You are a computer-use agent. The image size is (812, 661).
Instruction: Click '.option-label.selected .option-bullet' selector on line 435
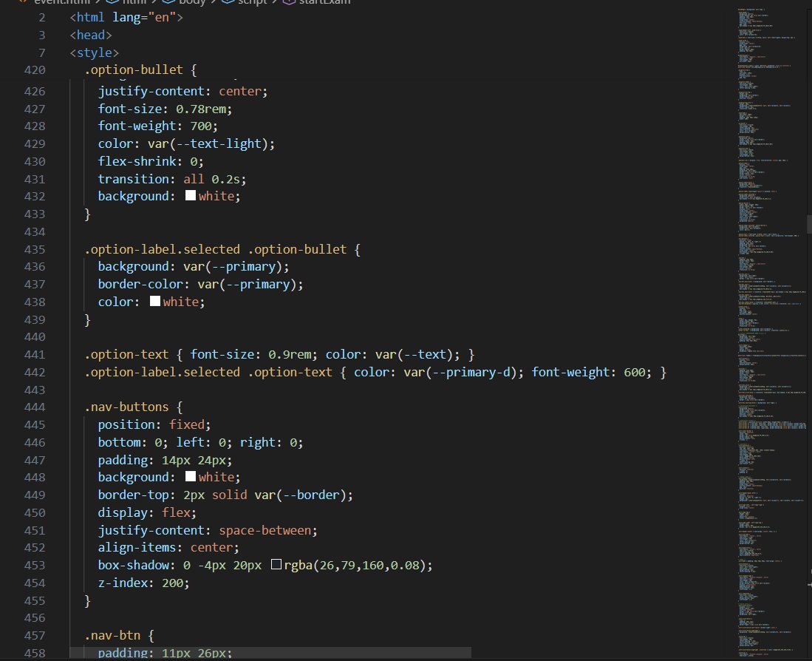click(x=216, y=249)
